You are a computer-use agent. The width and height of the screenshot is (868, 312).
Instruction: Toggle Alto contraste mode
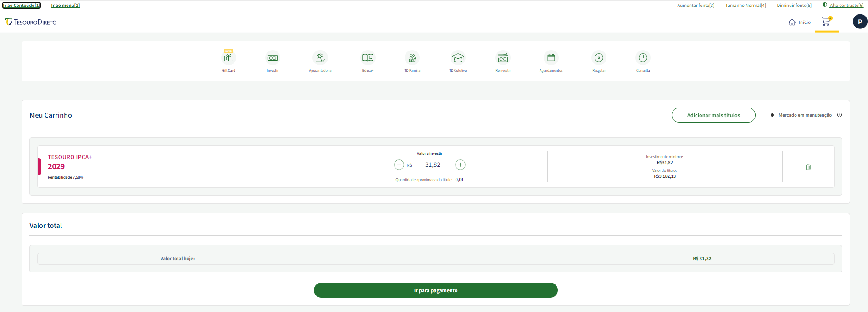(x=843, y=6)
